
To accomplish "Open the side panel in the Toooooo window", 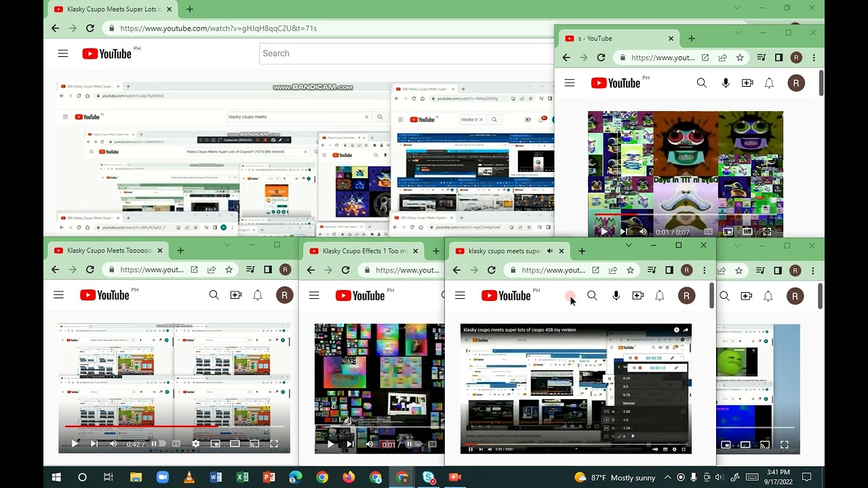I will pos(268,270).
